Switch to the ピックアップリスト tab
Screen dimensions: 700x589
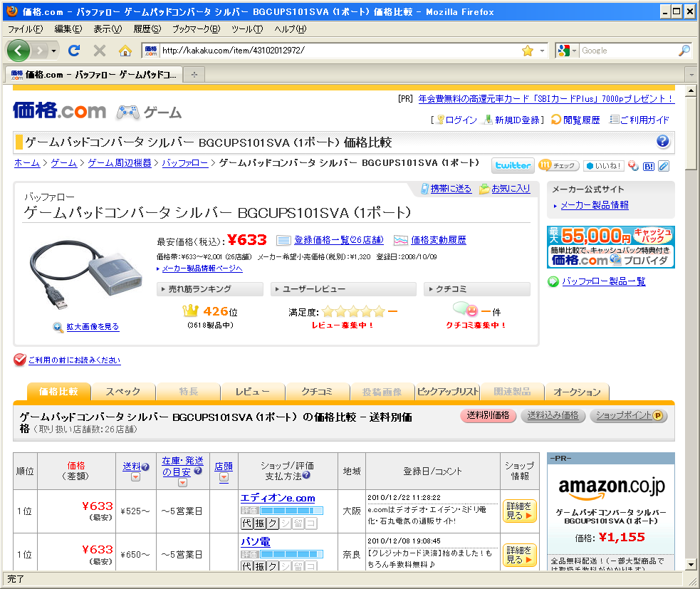(x=447, y=391)
